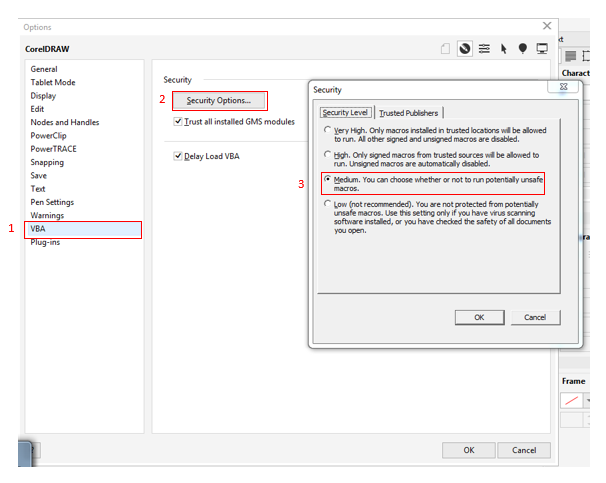This screenshot has height=483, width=606.
Task: Open the Customization sliders icon in Options header
Action: point(484,49)
